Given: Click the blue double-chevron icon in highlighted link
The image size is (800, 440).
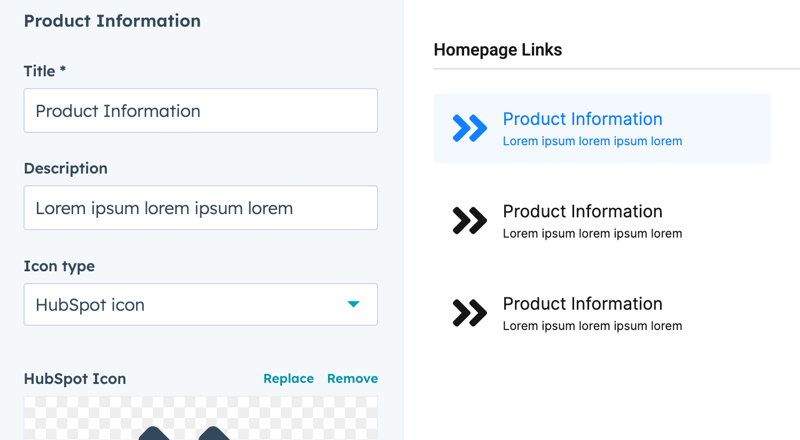Looking at the screenshot, I should tap(469, 128).
